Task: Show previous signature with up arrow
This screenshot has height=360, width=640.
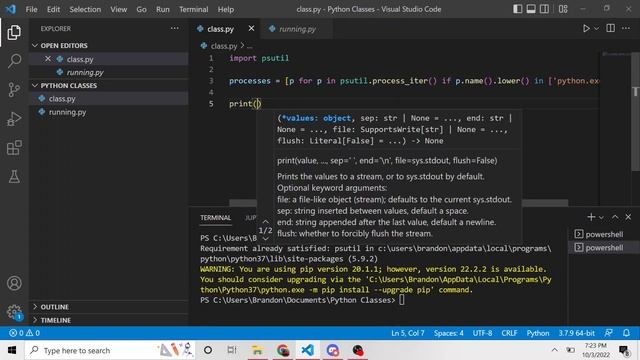Action: coord(265,222)
